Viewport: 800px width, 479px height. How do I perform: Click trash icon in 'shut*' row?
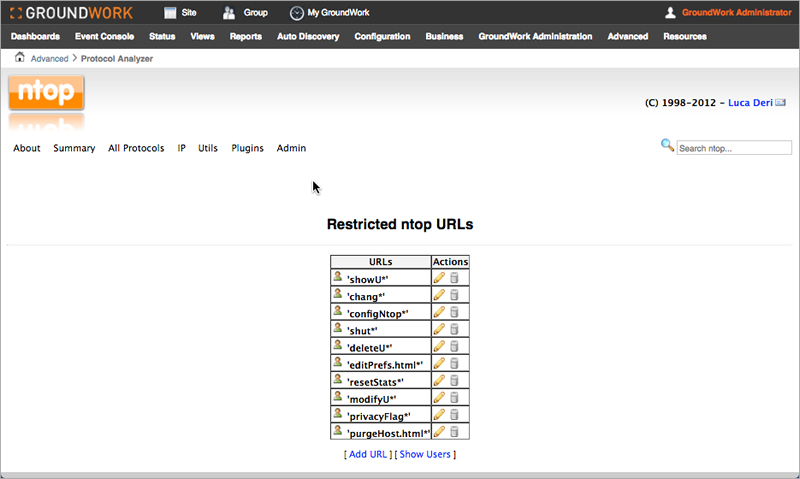pyautogui.click(x=454, y=329)
